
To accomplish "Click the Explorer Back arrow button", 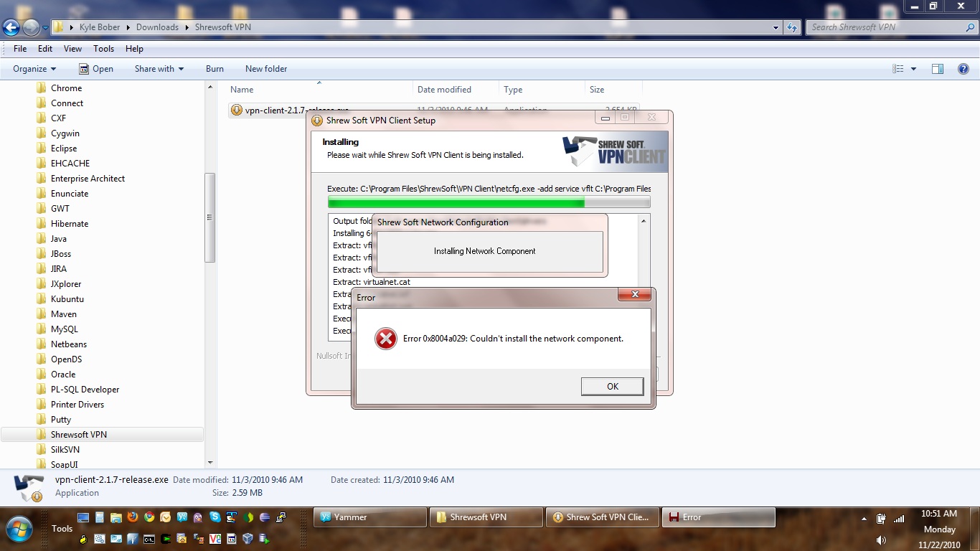I will click(x=11, y=27).
